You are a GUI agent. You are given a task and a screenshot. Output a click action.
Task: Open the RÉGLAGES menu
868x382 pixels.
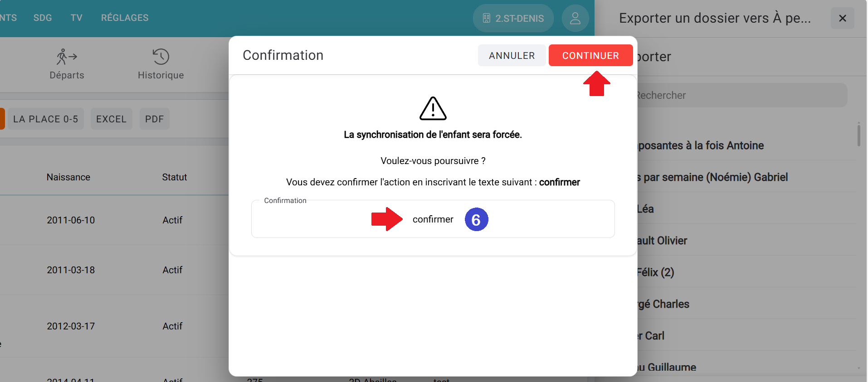pyautogui.click(x=125, y=18)
